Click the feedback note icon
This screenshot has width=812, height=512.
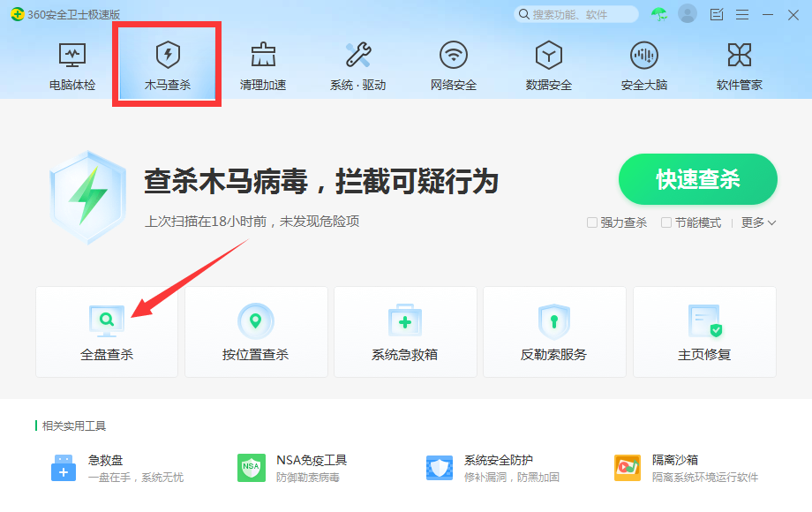click(x=717, y=14)
